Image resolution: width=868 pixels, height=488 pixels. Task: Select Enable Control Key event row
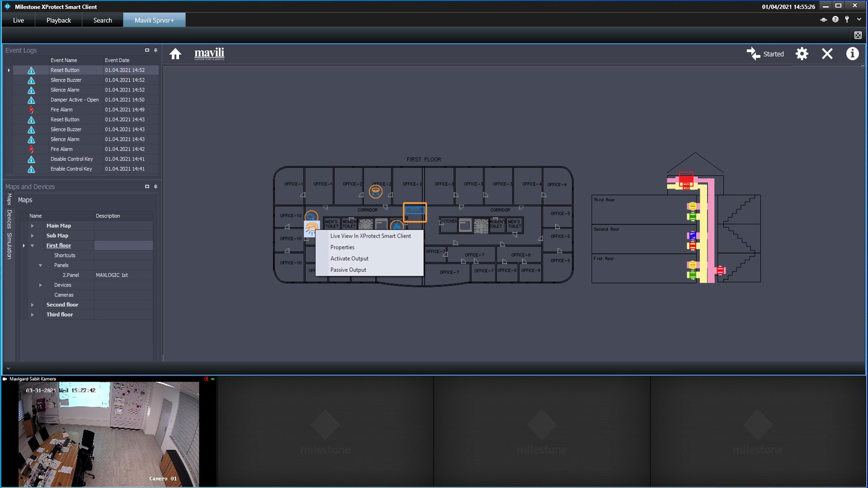(x=86, y=169)
